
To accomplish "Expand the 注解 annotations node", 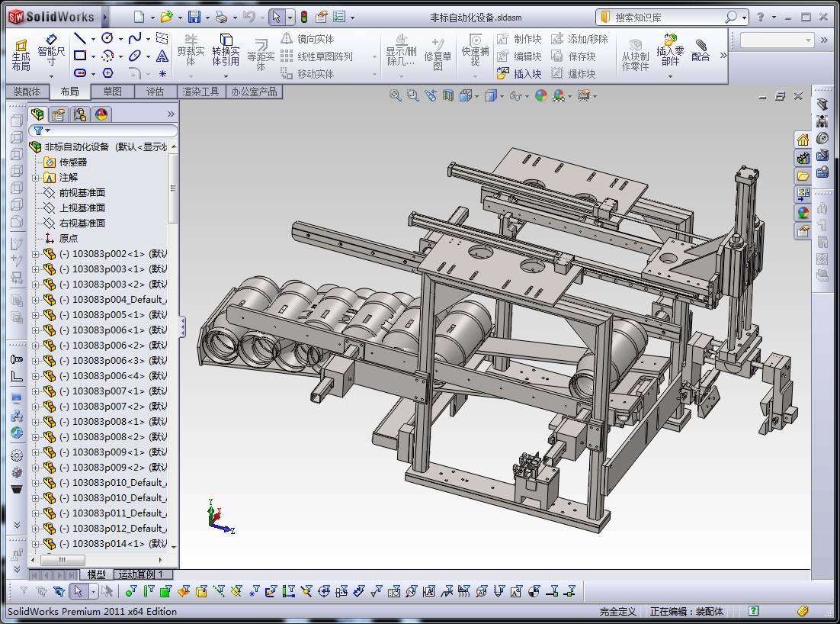I will (x=35, y=178).
